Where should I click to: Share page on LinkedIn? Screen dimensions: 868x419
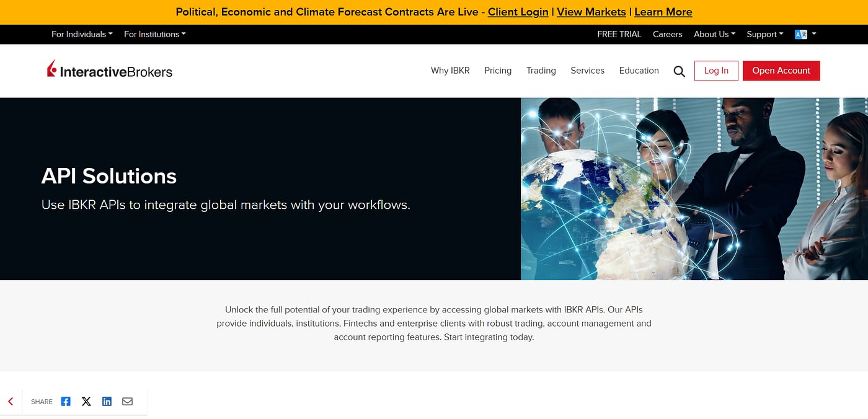click(x=107, y=402)
